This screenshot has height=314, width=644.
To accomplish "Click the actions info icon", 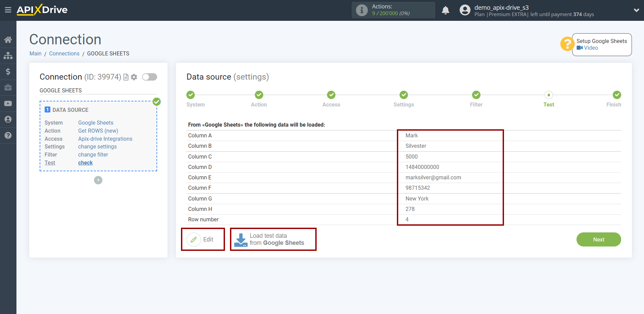I will tap(362, 10).
